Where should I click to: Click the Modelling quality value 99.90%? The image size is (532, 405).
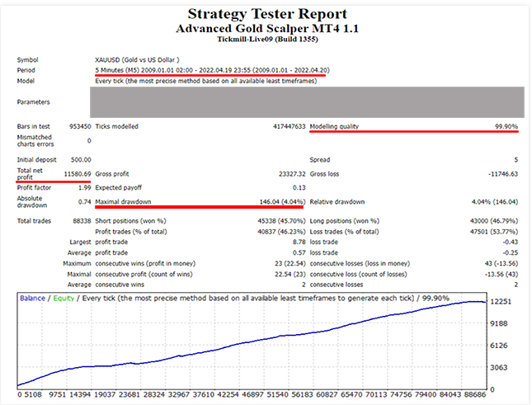[506, 126]
